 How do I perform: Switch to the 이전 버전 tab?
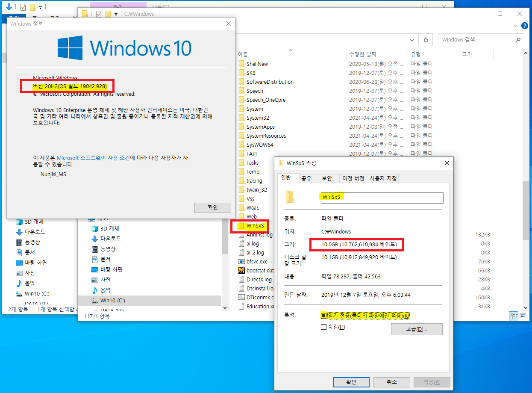tap(353, 179)
